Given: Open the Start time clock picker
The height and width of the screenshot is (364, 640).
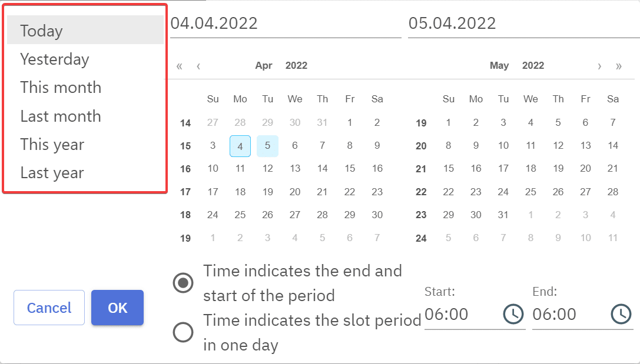Looking at the screenshot, I should pos(513,314).
